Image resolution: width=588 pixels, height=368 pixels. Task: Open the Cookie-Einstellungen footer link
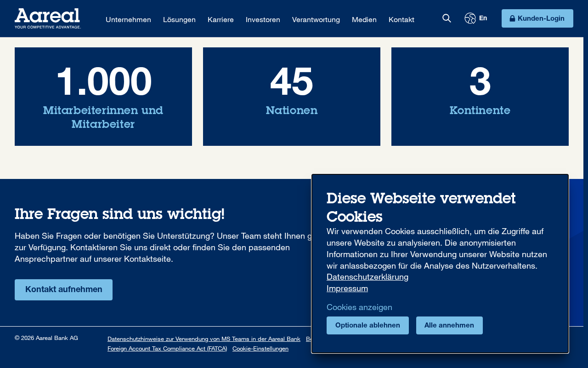[260, 349]
